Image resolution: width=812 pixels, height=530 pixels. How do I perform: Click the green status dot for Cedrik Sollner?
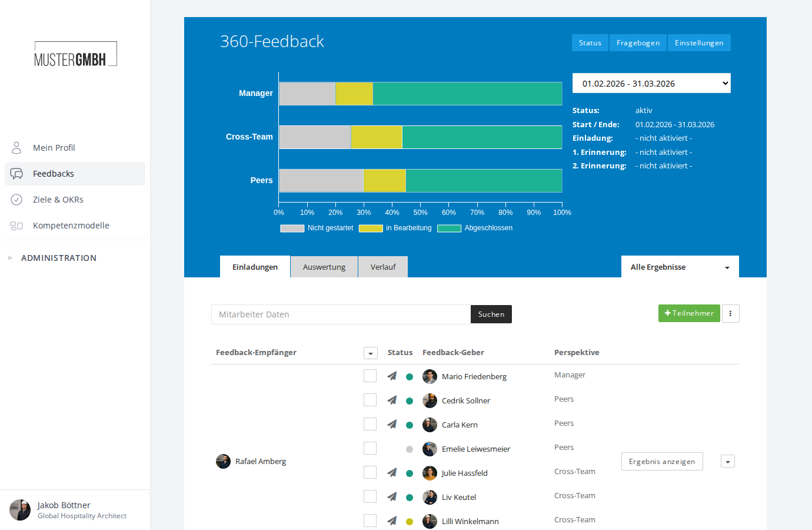tap(410, 401)
